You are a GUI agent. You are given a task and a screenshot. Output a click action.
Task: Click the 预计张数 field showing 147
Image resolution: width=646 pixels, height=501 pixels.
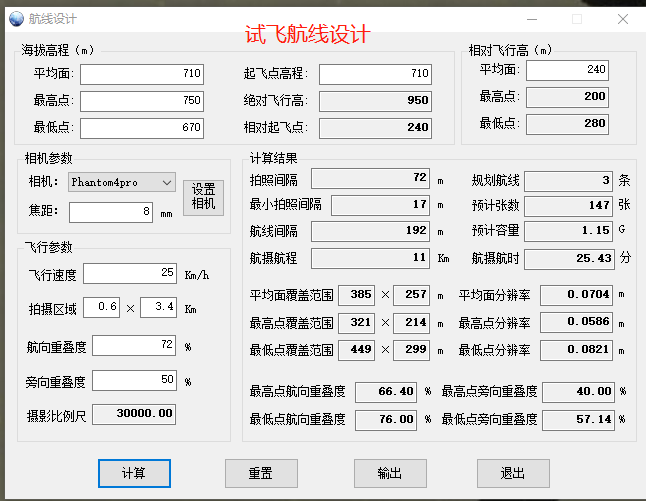pyautogui.click(x=569, y=206)
